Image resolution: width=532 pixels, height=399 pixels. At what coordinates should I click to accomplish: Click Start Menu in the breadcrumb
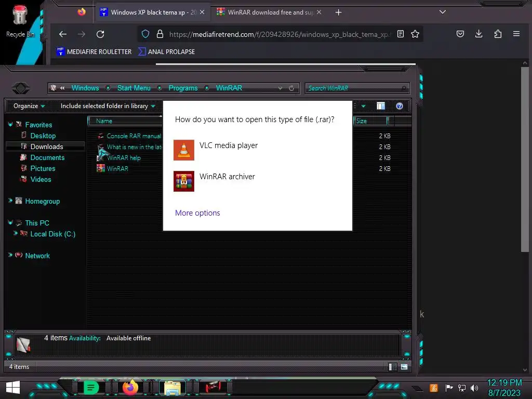click(x=134, y=88)
